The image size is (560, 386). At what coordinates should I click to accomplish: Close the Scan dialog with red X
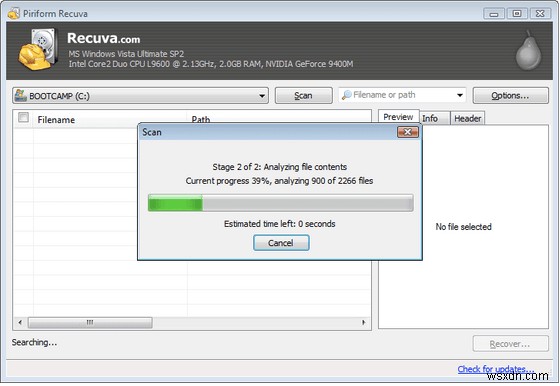click(x=408, y=132)
